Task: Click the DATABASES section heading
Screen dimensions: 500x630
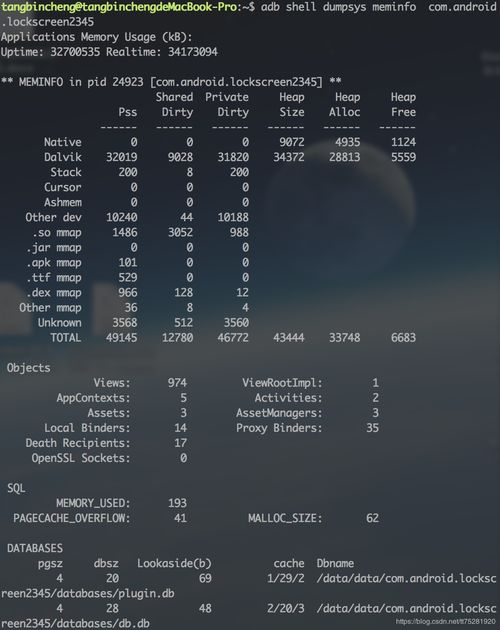Action: pos(35,548)
